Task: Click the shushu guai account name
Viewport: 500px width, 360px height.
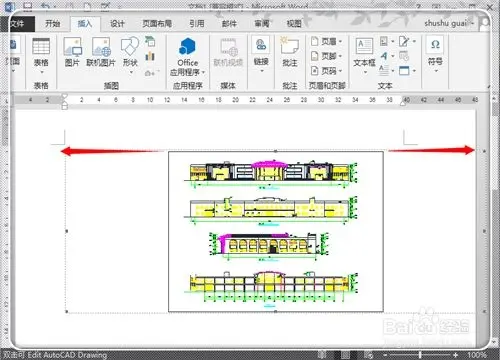Action: tap(446, 23)
